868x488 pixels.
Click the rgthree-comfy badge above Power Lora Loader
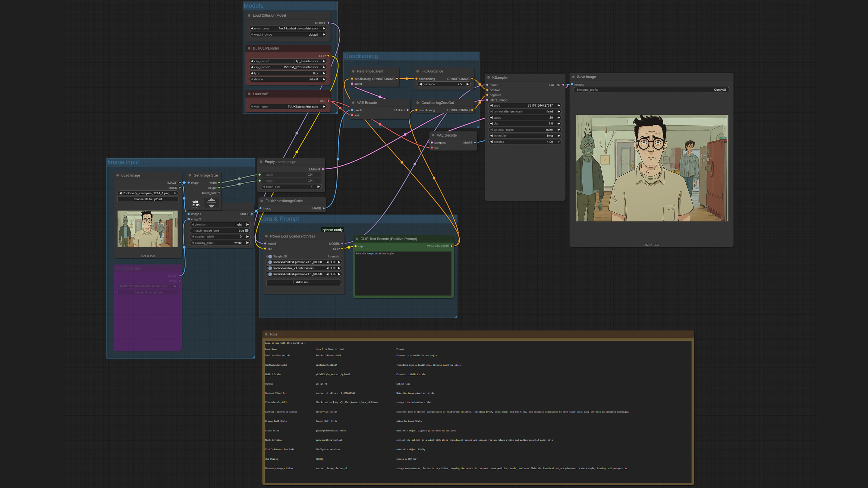[x=332, y=230]
